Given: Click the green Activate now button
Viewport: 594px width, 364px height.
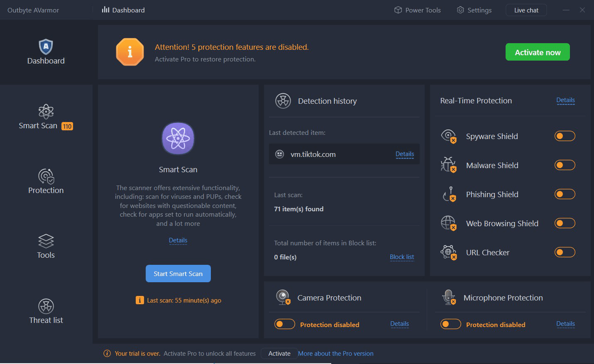Looking at the screenshot, I should [x=538, y=52].
